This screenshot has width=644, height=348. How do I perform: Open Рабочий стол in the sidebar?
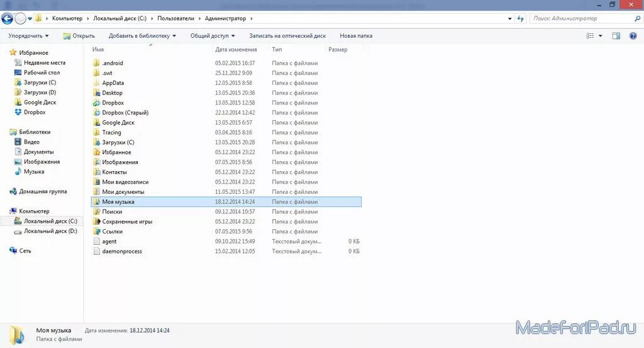(x=37, y=72)
